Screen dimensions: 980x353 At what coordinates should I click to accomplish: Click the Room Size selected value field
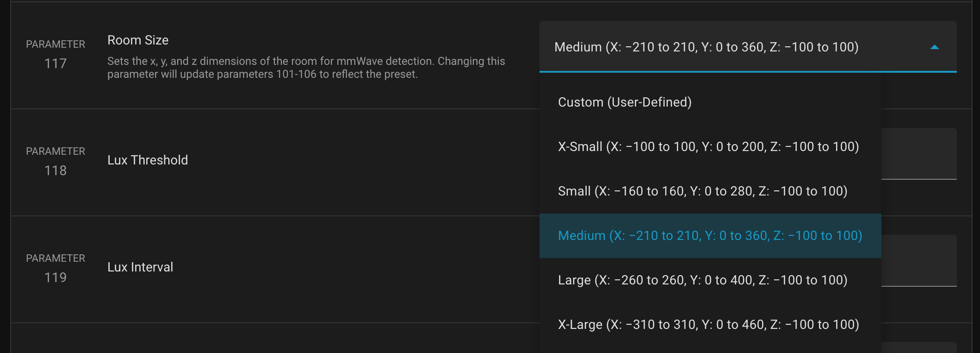pyautogui.click(x=706, y=47)
